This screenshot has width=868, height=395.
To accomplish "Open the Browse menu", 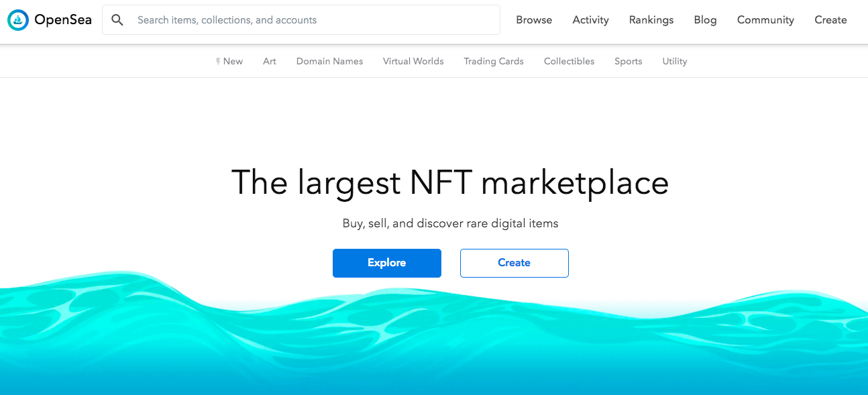I will pos(534,20).
